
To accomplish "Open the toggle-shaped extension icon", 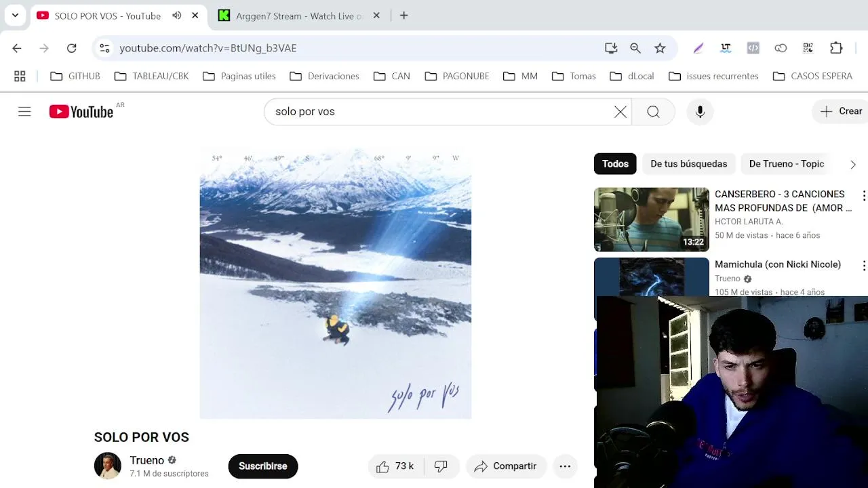I will tap(781, 48).
